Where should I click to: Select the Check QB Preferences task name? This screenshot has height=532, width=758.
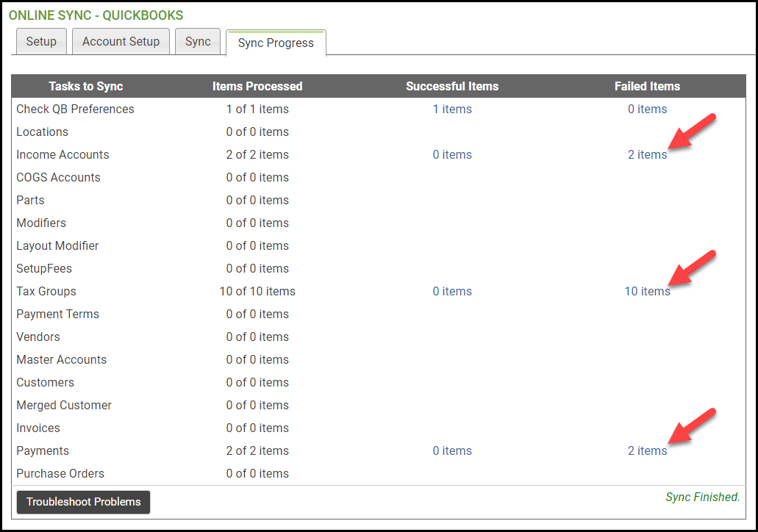[75, 109]
